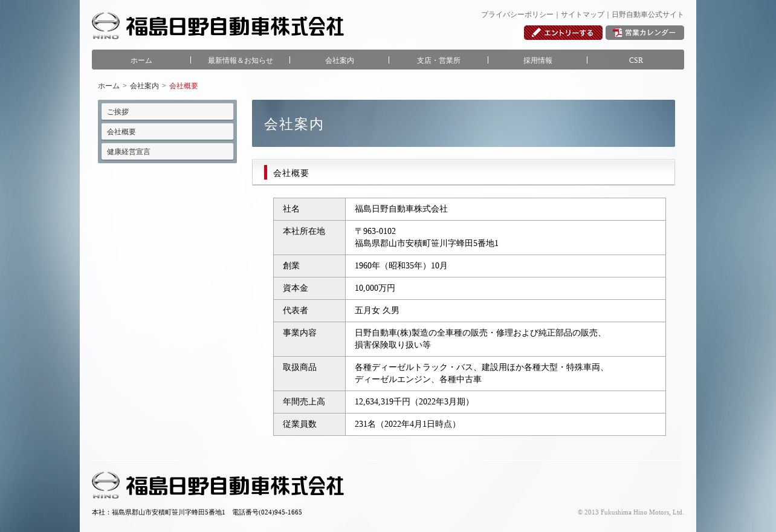Click the footer company name 福島日野自動車株式会社
776x532 pixels.
point(235,486)
